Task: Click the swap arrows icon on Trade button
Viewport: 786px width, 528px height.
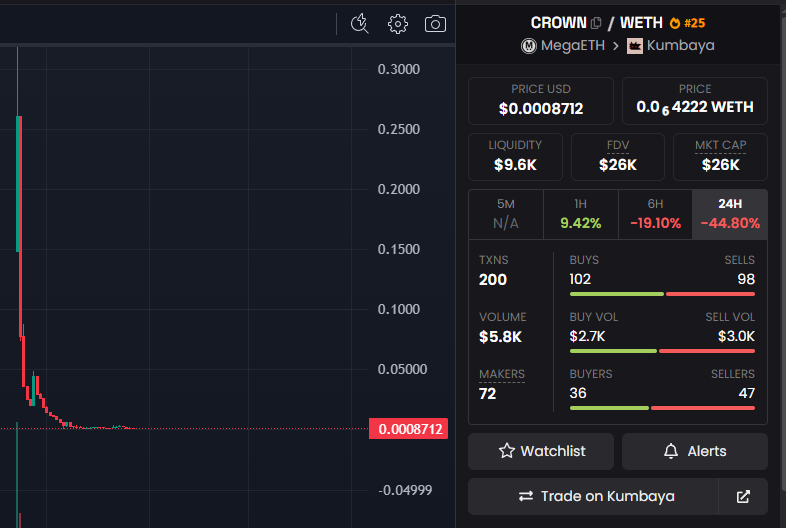Action: tap(526, 496)
